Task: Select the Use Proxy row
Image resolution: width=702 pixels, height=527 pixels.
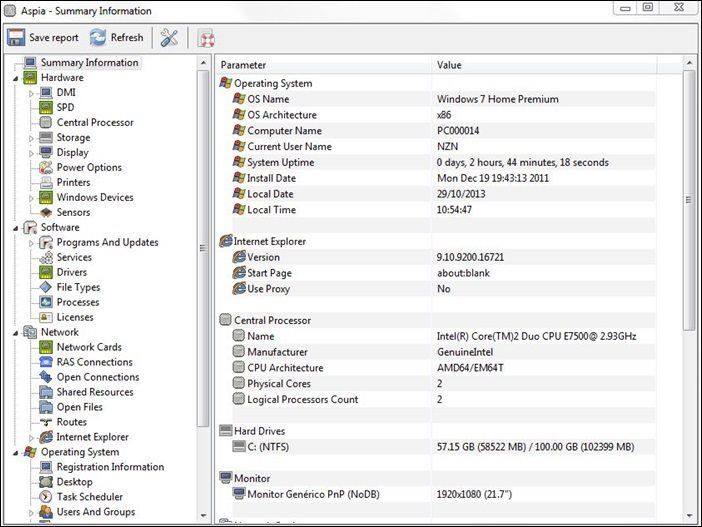Action: tap(443, 289)
